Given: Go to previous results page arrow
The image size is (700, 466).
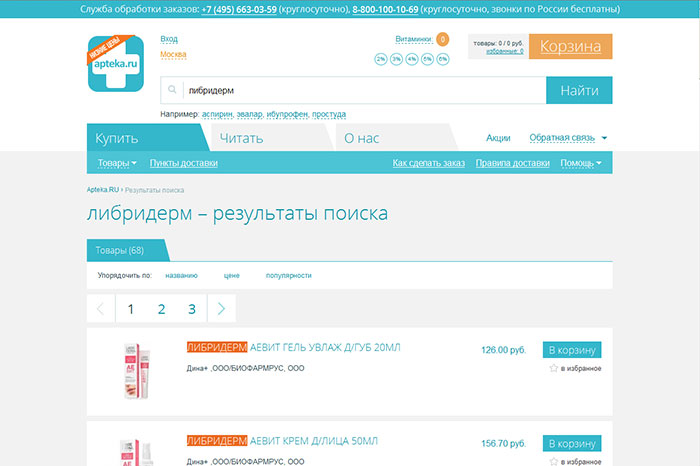Looking at the screenshot, I should click(101, 308).
